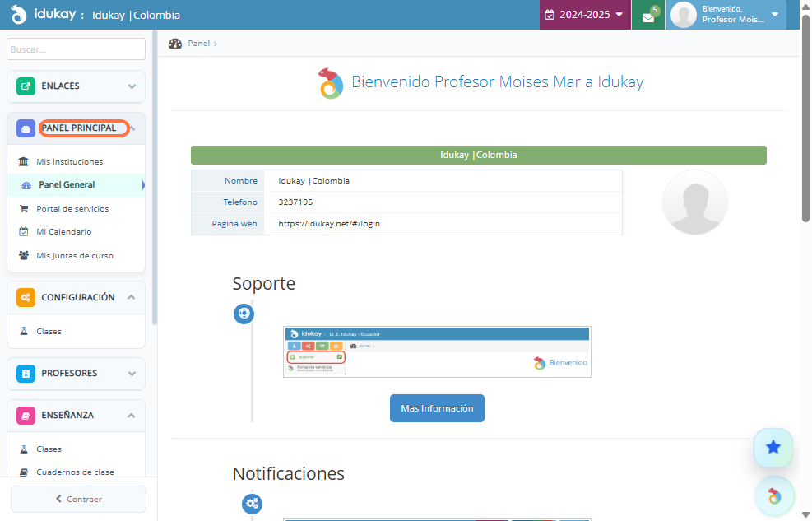Click the orange Configuración gears icon
812x521 pixels.
click(x=26, y=297)
